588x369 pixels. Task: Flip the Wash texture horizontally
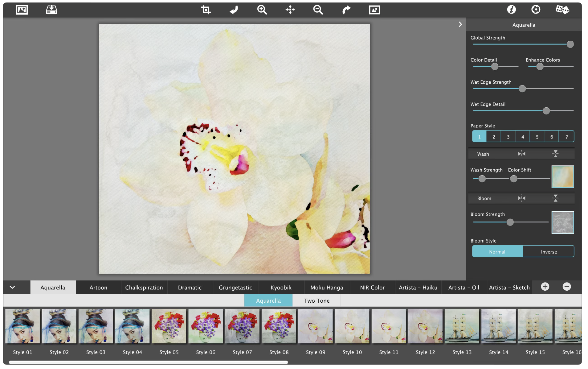521,154
